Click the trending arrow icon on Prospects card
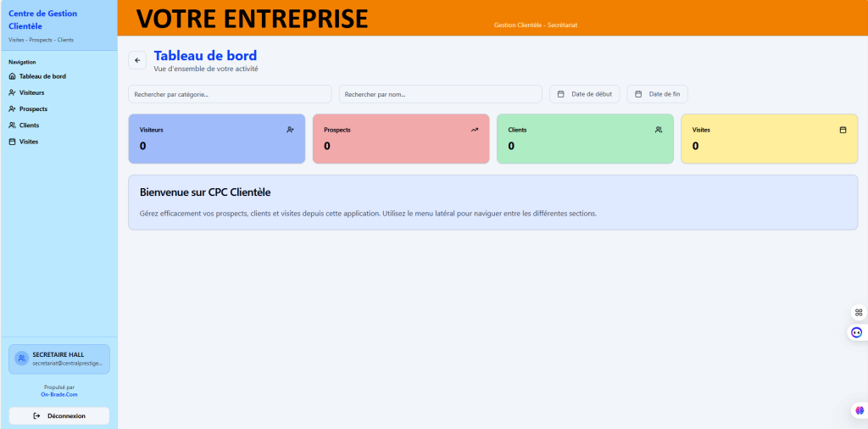 [475, 130]
